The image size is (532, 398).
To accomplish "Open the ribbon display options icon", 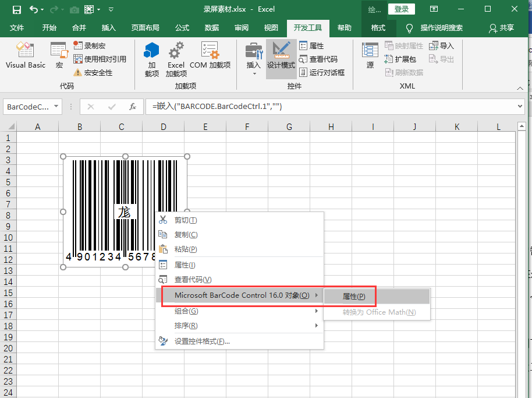I will point(434,9).
